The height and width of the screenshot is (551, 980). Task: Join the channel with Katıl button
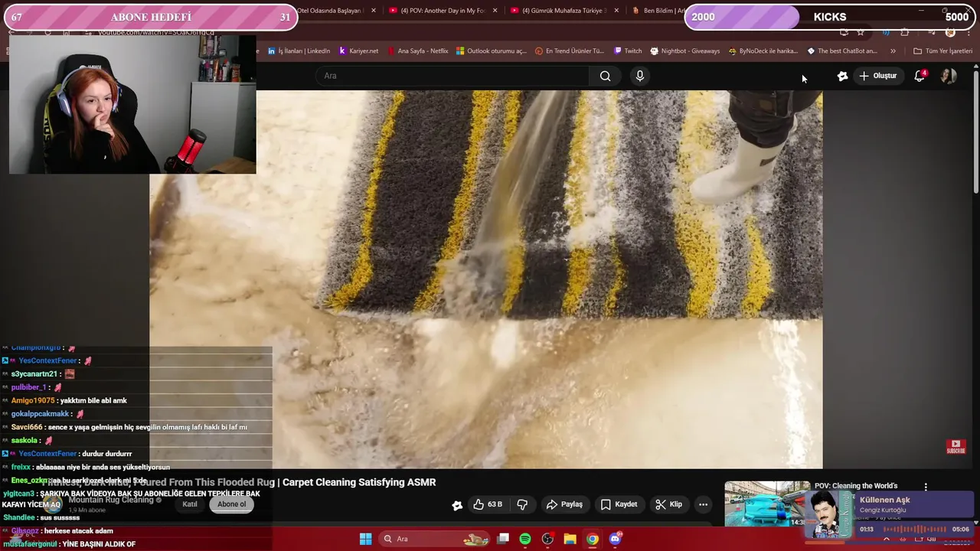pos(190,504)
